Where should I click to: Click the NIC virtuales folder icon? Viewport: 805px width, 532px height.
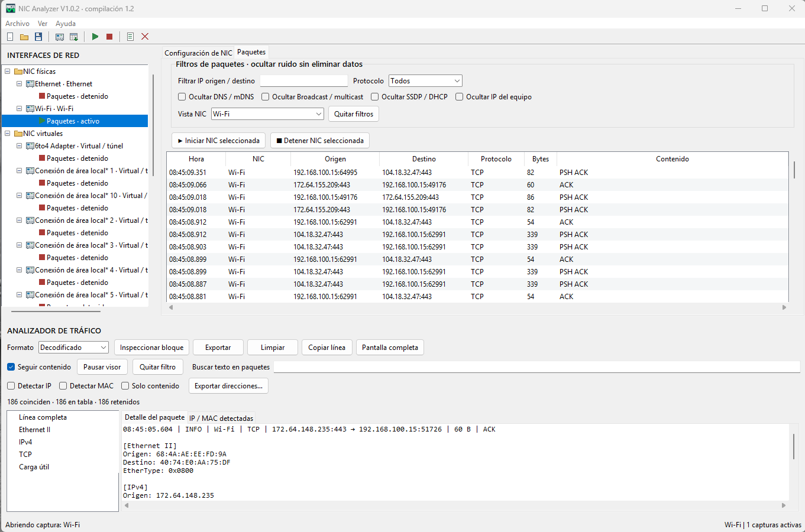[18, 134]
